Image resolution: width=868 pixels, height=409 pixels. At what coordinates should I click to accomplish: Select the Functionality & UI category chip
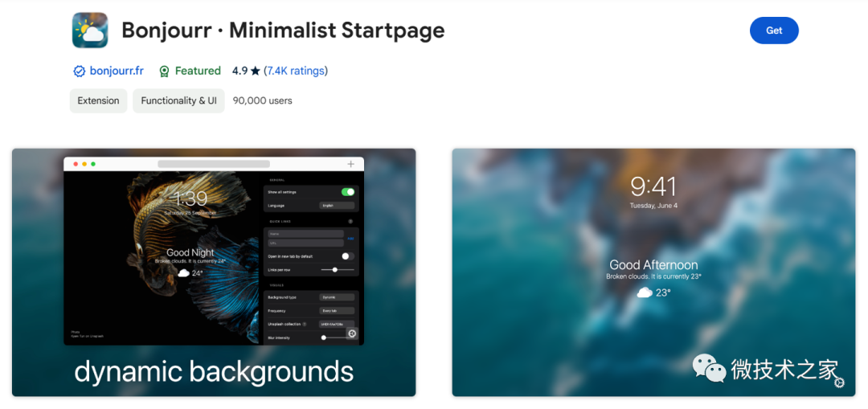[x=178, y=100]
